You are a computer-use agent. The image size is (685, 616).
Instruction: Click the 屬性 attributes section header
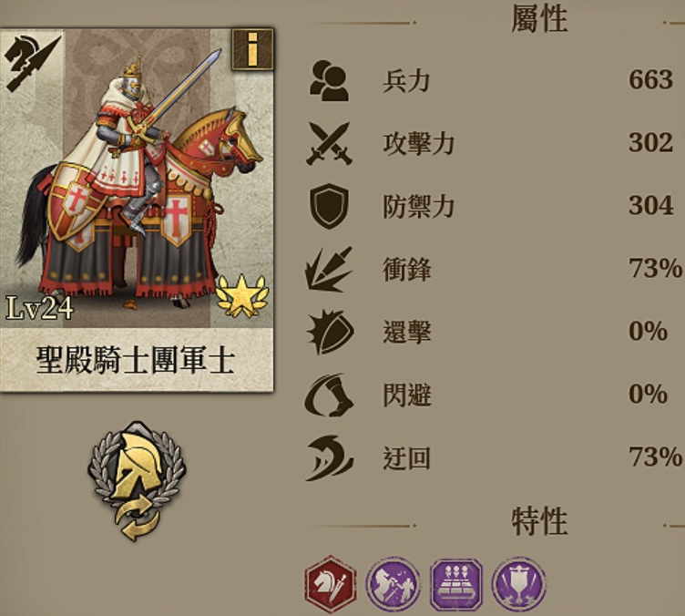coord(539,18)
